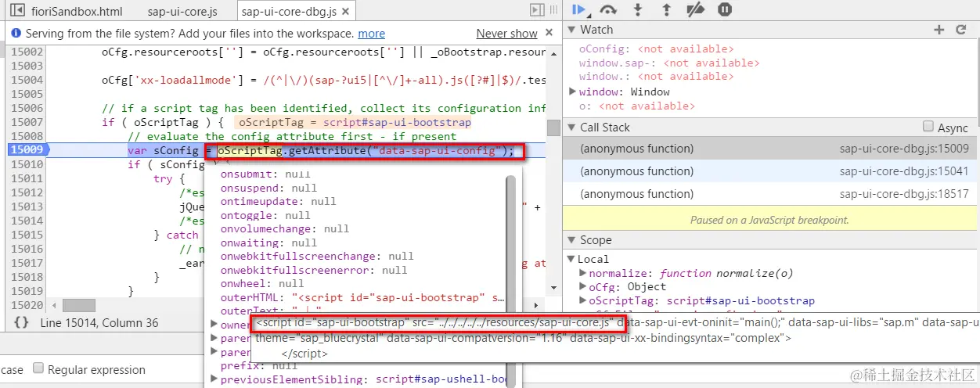Click 'onwheel: null' property
Viewport: 980px width, 388px height.
[x=262, y=283]
